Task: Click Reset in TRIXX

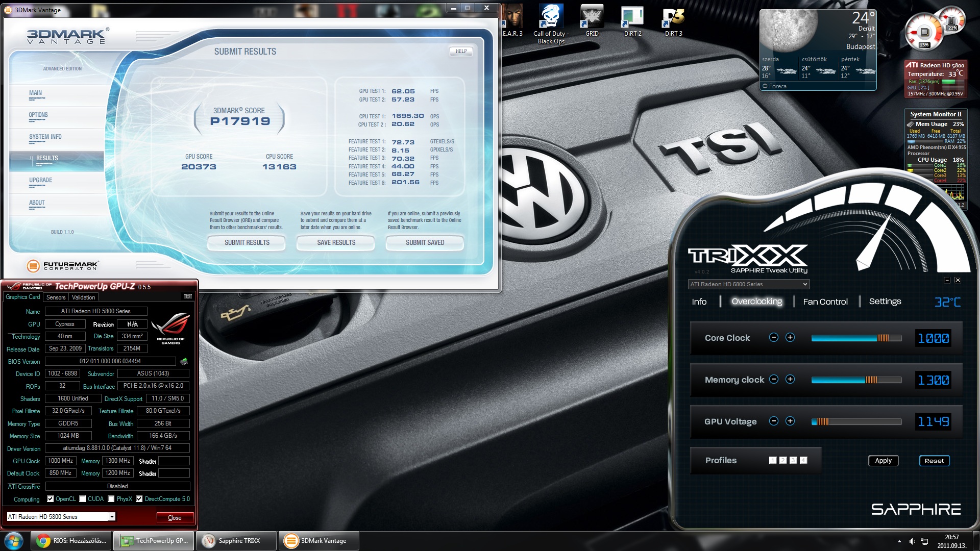Action: click(934, 460)
